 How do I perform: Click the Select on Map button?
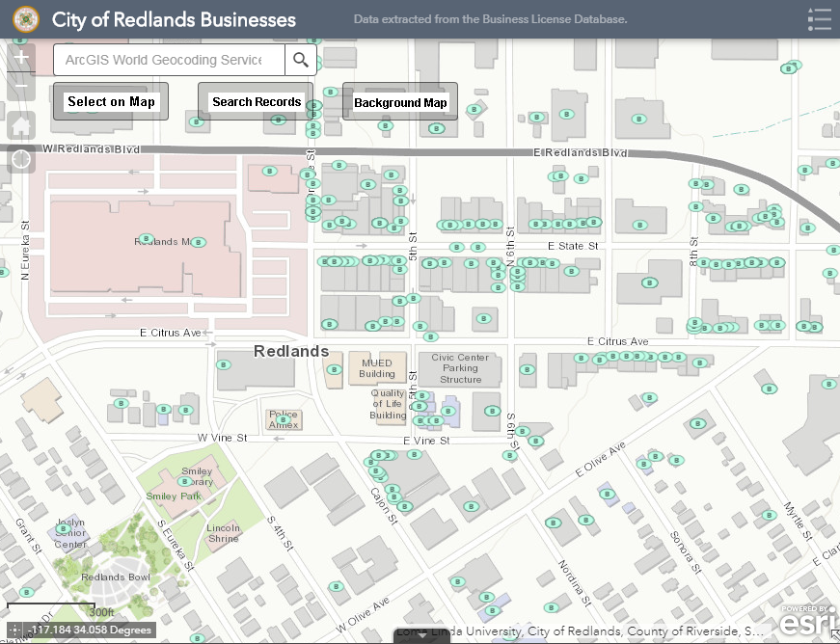[110, 100]
